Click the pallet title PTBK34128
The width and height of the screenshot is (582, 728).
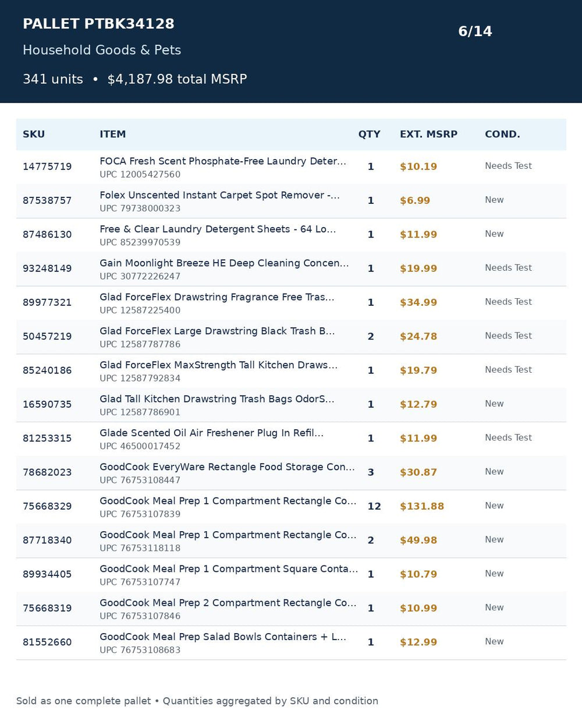[98, 24]
